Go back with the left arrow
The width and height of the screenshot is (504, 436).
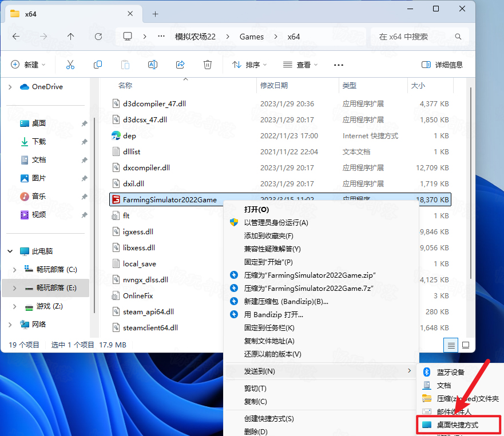tap(16, 37)
